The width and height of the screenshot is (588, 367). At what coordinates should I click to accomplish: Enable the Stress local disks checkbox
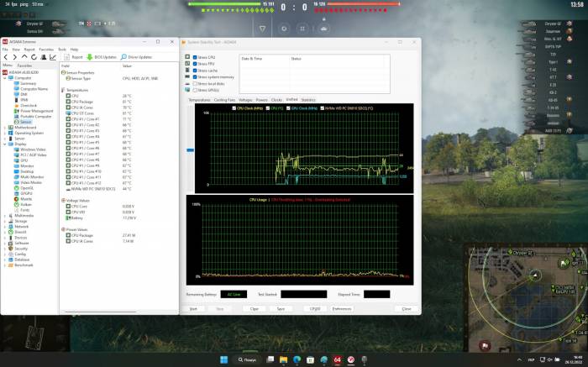(x=195, y=84)
